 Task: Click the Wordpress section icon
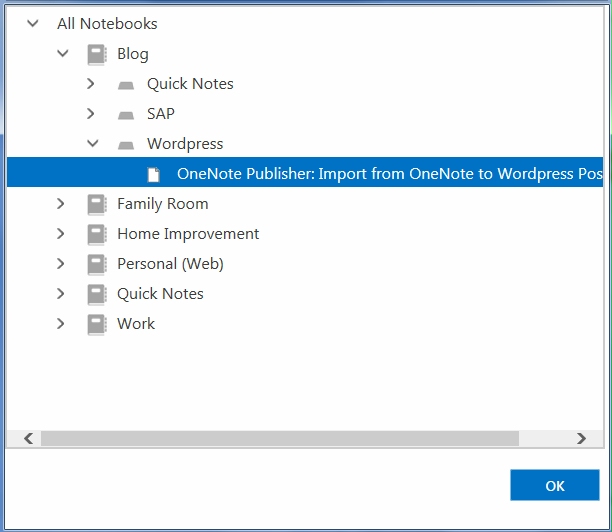pyautogui.click(x=126, y=145)
